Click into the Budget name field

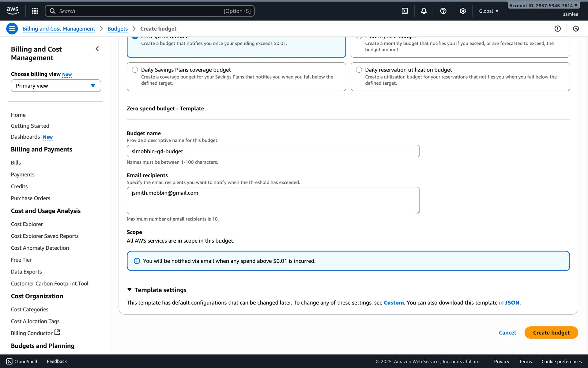click(x=273, y=151)
